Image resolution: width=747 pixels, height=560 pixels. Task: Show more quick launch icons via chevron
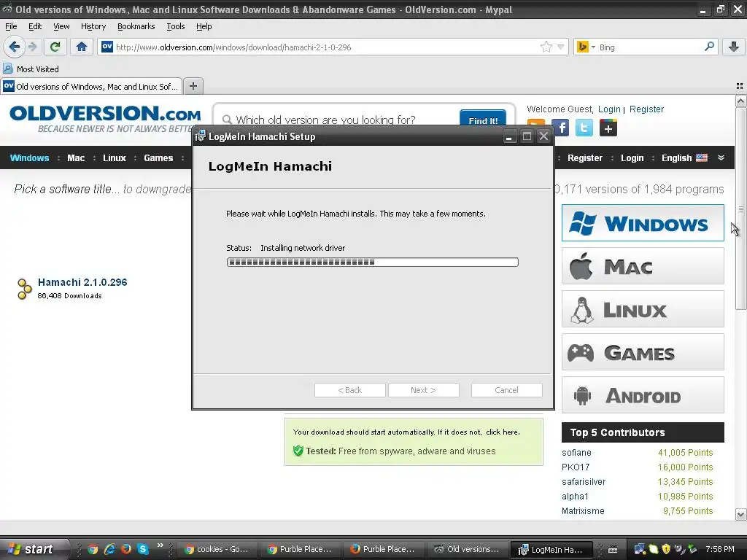[x=160, y=545]
